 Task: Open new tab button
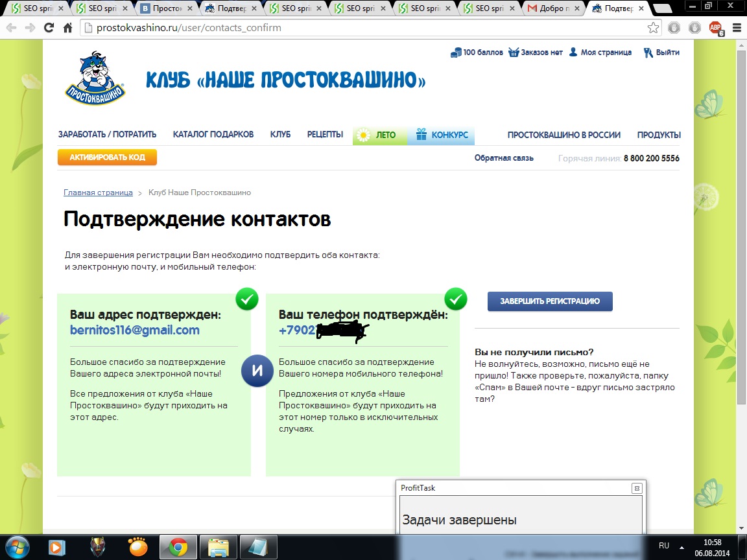coord(661,8)
